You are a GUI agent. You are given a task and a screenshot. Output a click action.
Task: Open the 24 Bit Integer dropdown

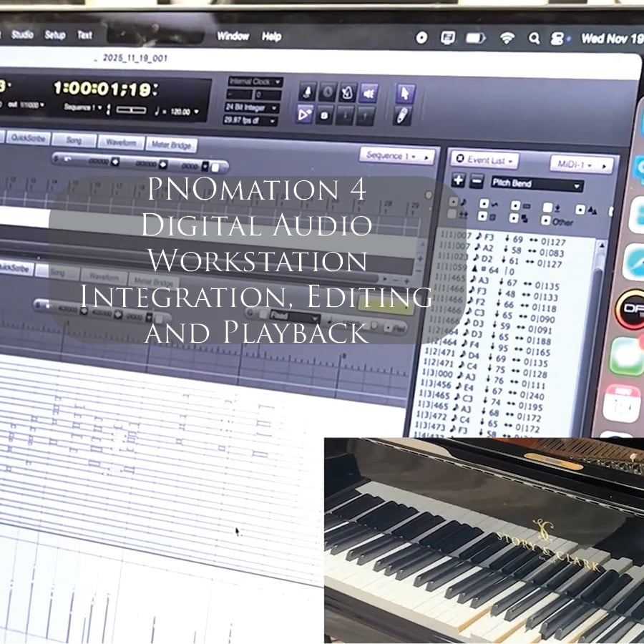[x=251, y=107]
